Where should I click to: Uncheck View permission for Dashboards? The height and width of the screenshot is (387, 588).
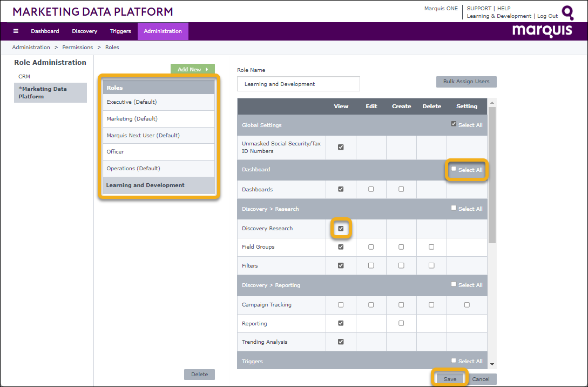[341, 189]
